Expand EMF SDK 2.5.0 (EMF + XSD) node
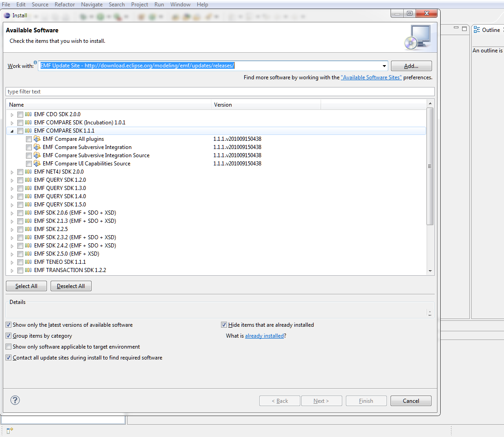Image resolution: width=504 pixels, height=437 pixels. (12, 254)
